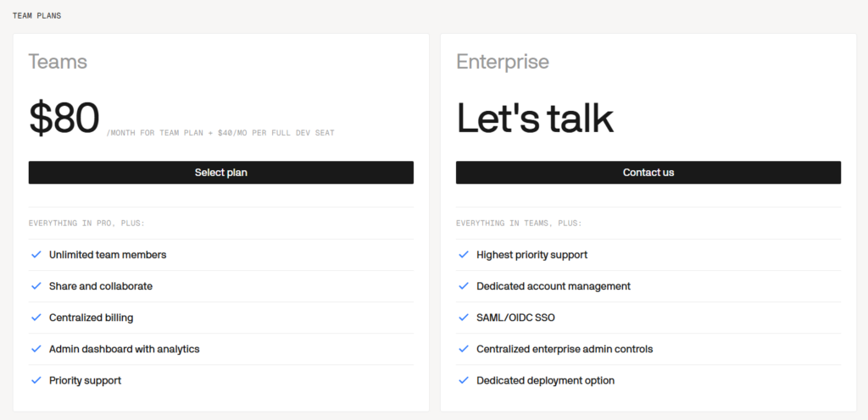Click the $80 price text
Image resolution: width=868 pixels, height=420 pixels.
(x=64, y=119)
